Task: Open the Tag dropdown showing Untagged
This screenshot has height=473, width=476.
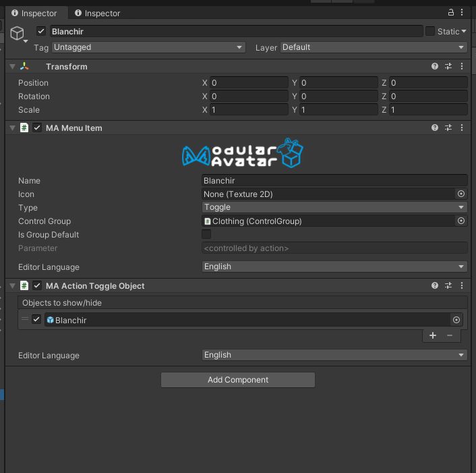Action: [148, 47]
